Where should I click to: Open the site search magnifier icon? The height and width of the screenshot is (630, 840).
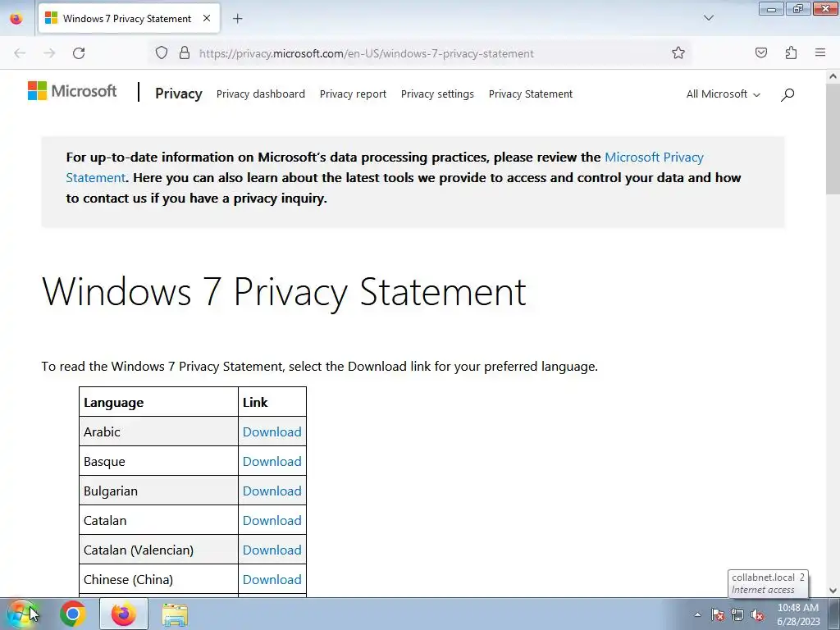787,95
